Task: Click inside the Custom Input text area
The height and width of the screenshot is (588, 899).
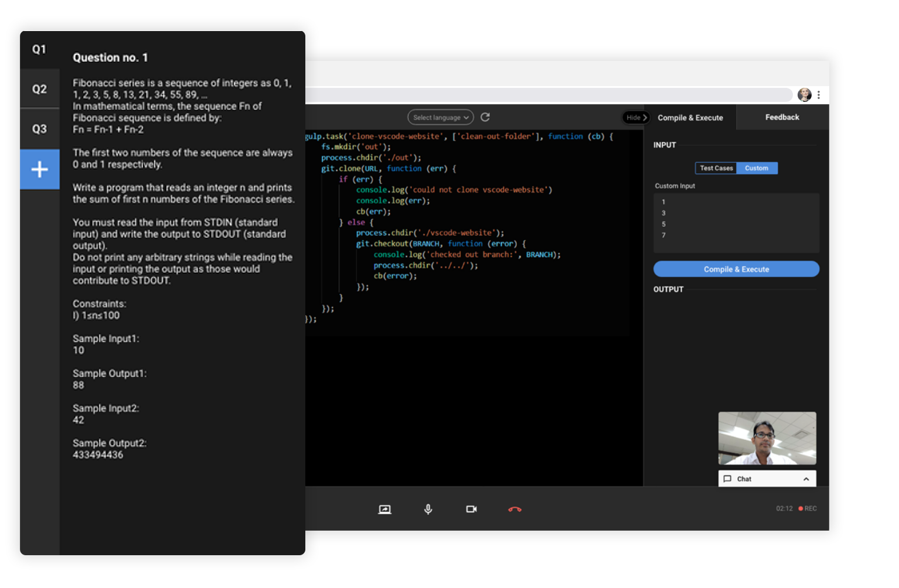Action: [736, 223]
